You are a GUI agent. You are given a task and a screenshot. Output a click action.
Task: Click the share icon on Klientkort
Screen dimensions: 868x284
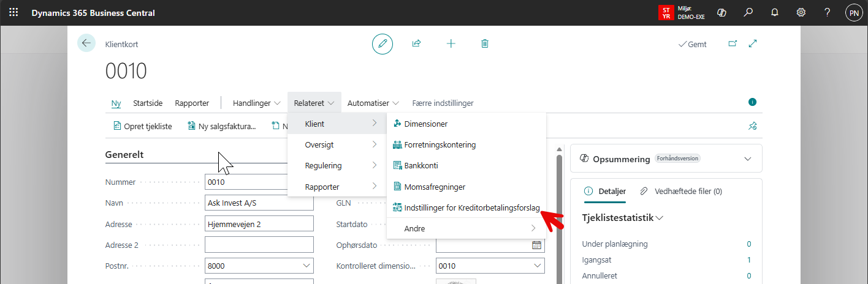417,43
